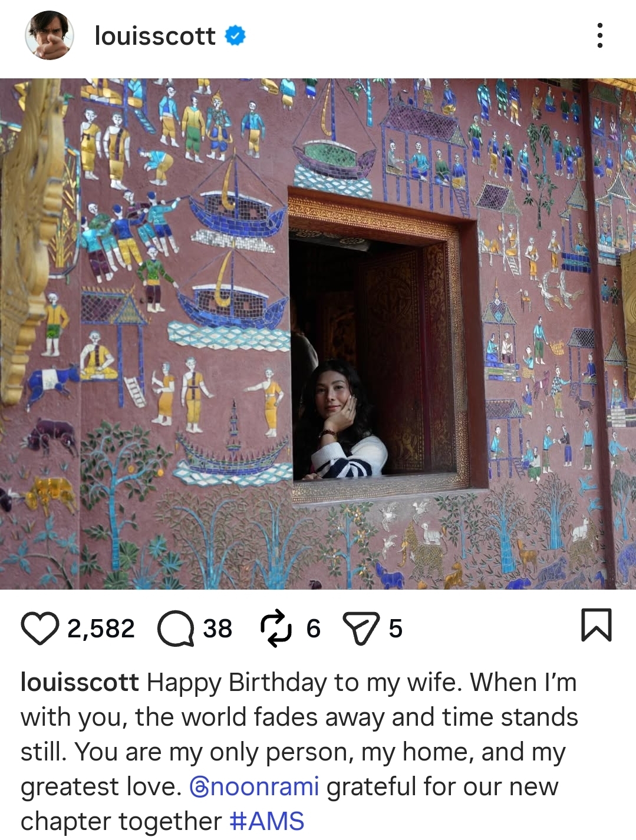
Task: Tap the repost arrows icon
Action: pyautogui.click(x=276, y=628)
